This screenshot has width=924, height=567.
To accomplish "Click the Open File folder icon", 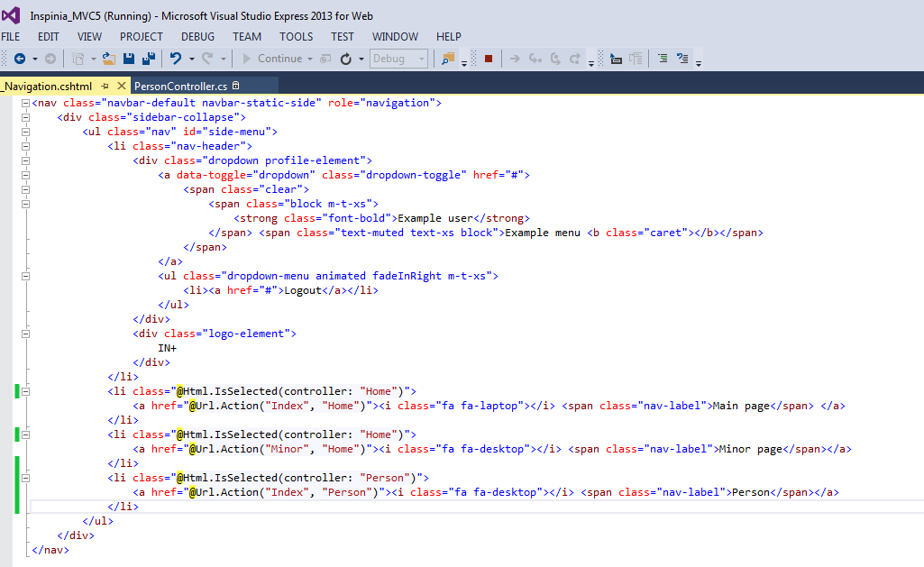I will coord(109,59).
